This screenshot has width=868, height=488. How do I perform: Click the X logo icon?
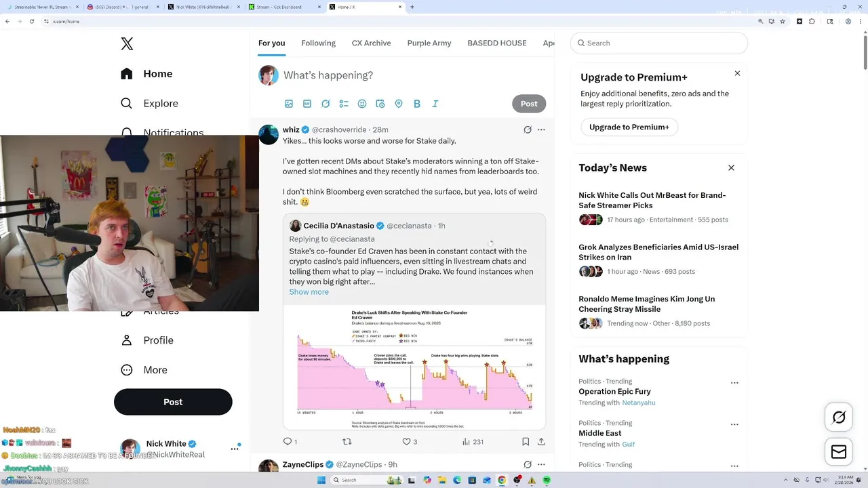pyautogui.click(x=127, y=44)
